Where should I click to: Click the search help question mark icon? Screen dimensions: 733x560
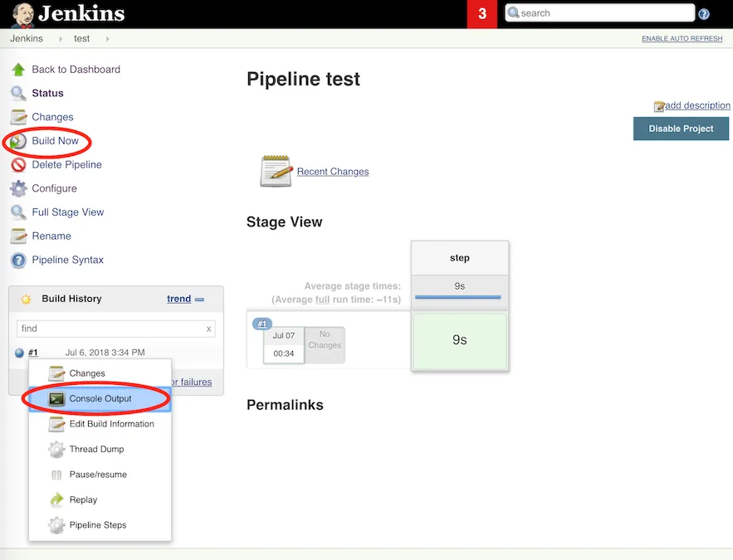point(704,14)
